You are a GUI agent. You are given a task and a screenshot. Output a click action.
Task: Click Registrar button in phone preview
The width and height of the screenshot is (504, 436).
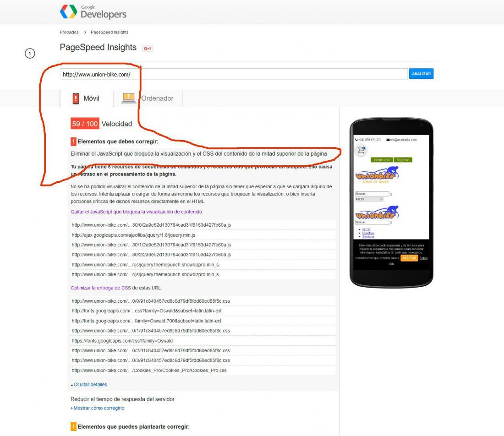[x=403, y=160]
